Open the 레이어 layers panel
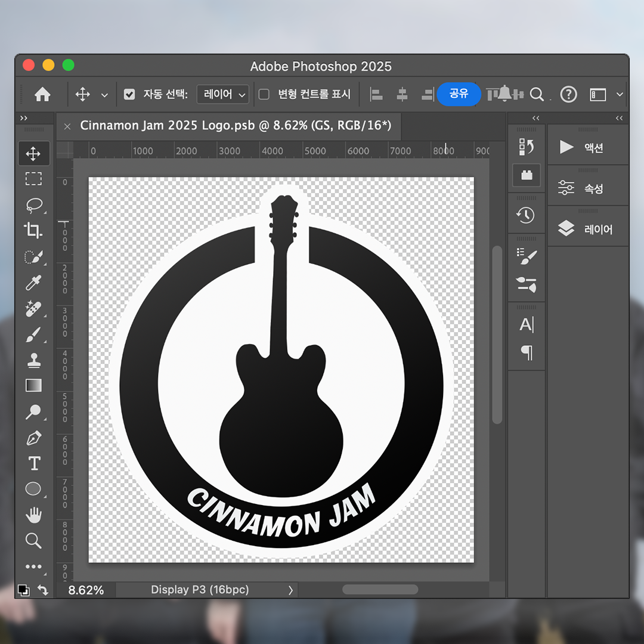 pyautogui.click(x=588, y=228)
